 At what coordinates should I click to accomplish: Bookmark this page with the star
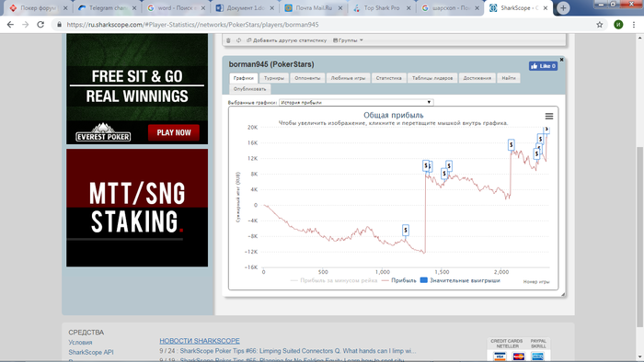tap(600, 25)
